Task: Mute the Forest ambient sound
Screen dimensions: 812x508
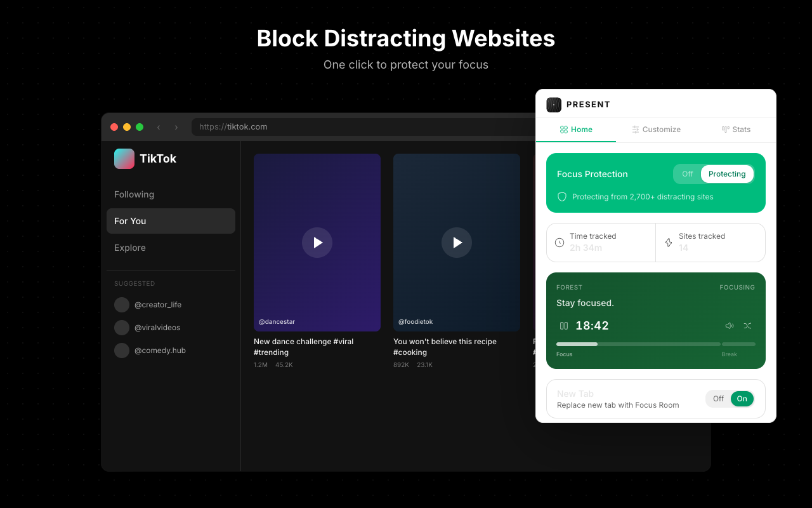Action: coord(730,326)
